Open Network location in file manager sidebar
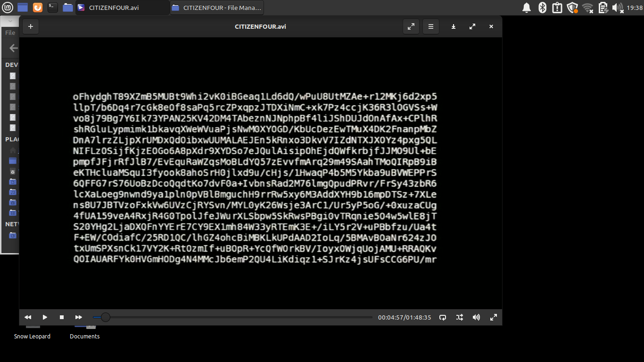This screenshot has height=362, width=644. tap(13, 235)
